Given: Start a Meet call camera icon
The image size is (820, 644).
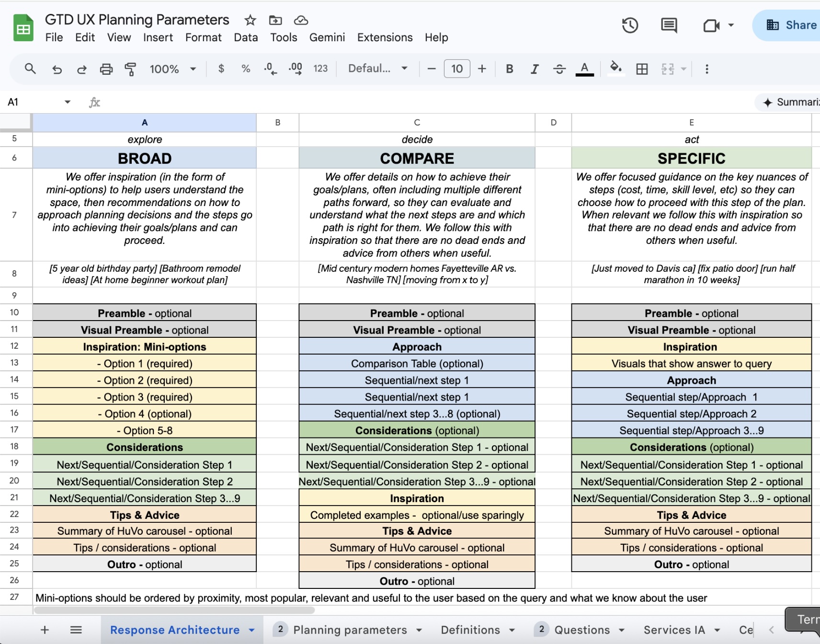Looking at the screenshot, I should coord(711,25).
